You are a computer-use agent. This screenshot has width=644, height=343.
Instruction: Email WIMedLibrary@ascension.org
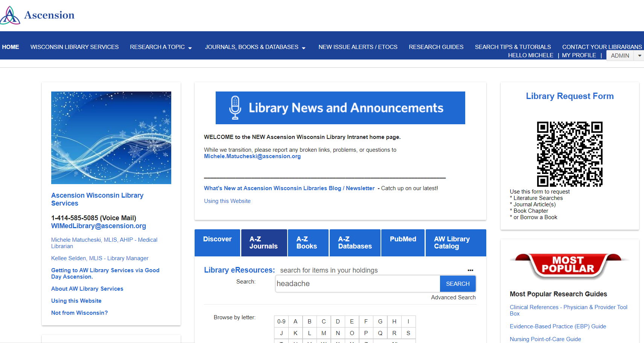coord(99,226)
